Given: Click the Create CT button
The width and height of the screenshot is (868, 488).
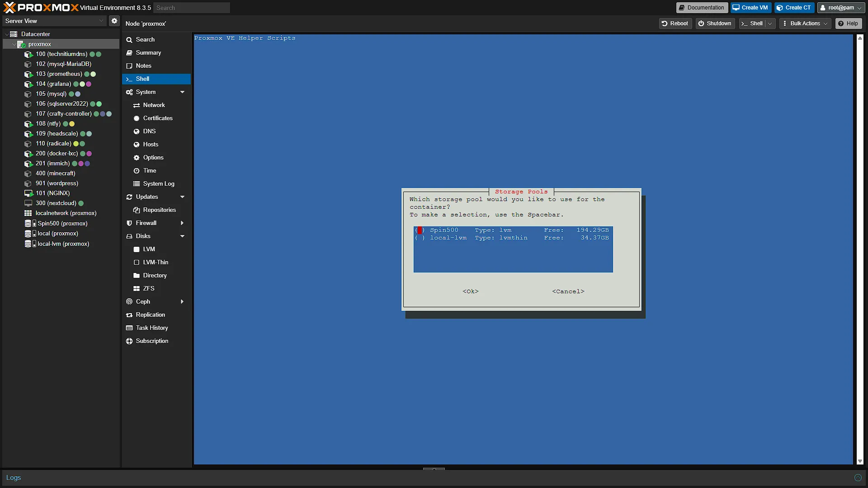Looking at the screenshot, I should click(794, 8).
